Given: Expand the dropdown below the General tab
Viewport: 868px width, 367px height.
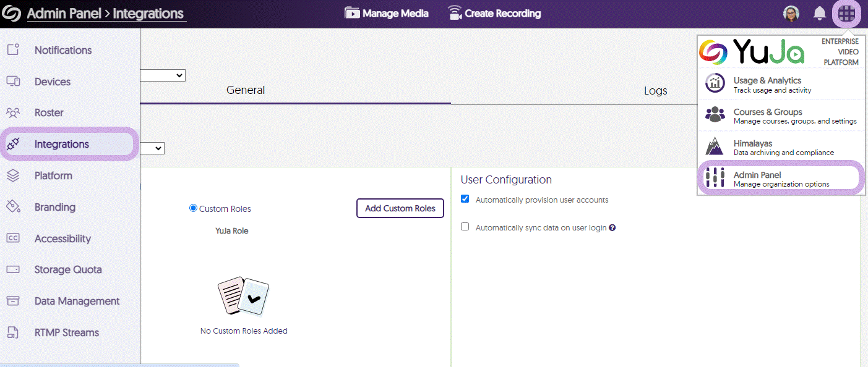Looking at the screenshot, I should click(152, 148).
